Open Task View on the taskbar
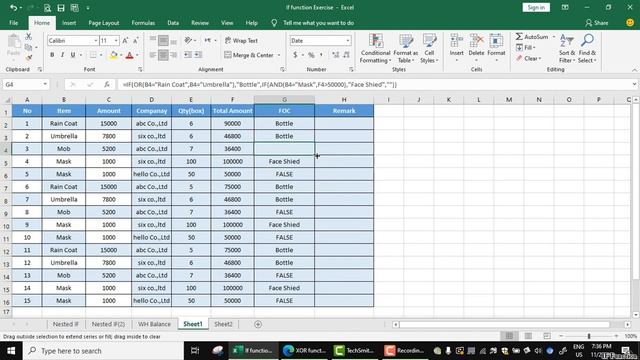 click(195, 351)
